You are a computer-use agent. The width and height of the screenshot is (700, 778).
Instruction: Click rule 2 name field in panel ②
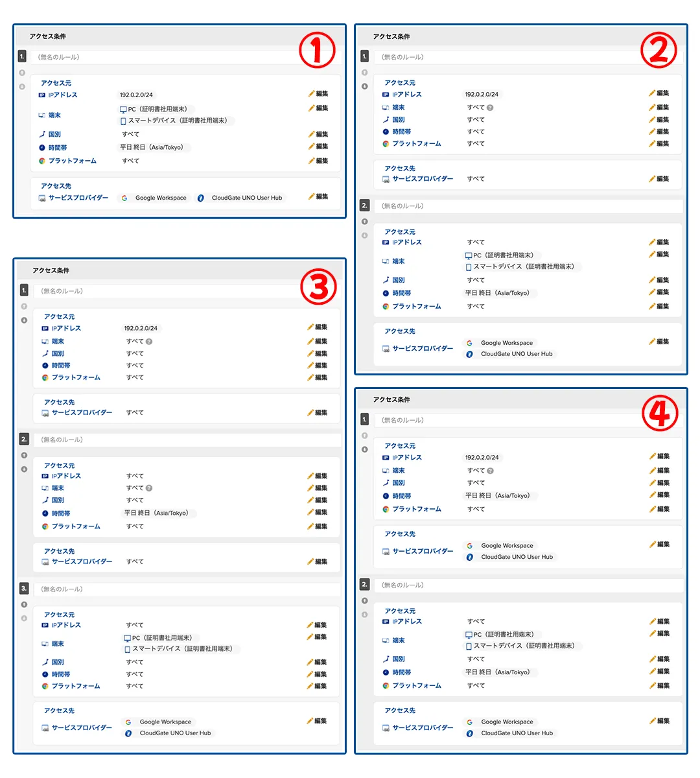(528, 206)
